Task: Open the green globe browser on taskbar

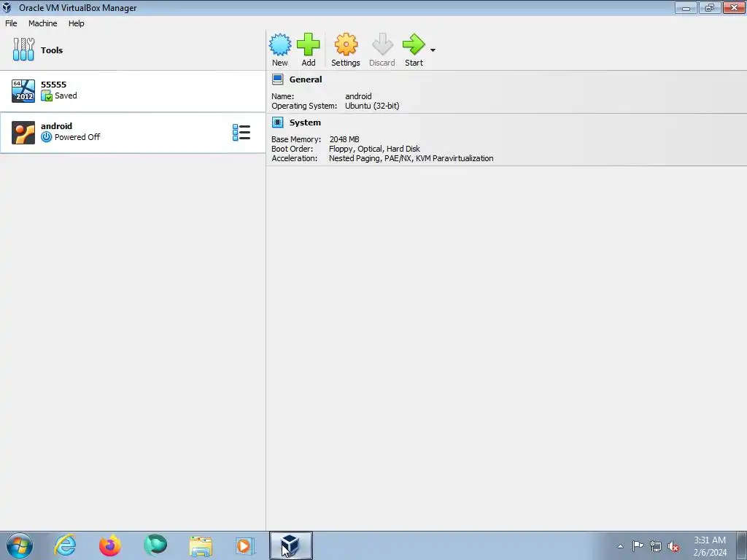Action: coord(155,545)
